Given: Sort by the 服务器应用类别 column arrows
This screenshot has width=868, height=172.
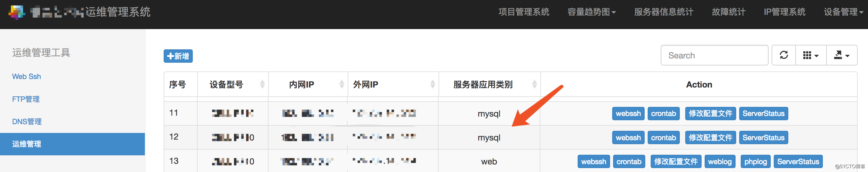Looking at the screenshot, I should [x=534, y=84].
